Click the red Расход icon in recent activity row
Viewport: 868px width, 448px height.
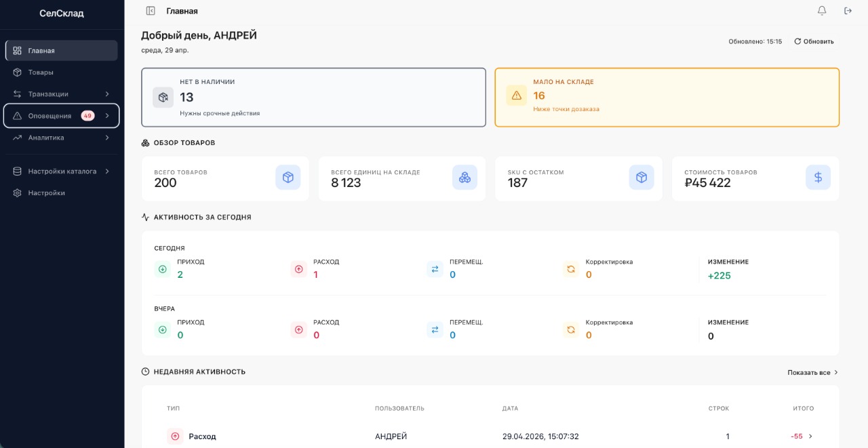175,436
